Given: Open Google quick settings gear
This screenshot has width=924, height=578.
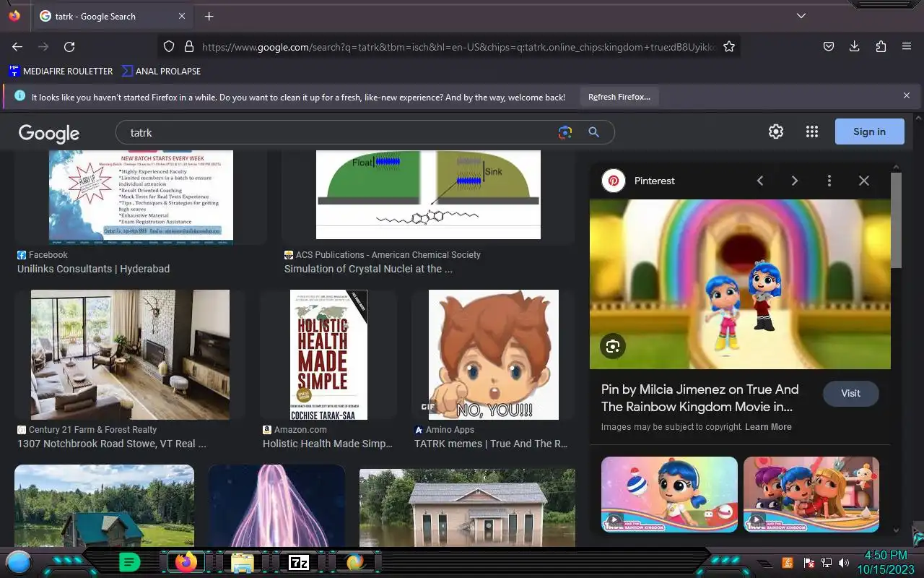Looking at the screenshot, I should (x=776, y=131).
